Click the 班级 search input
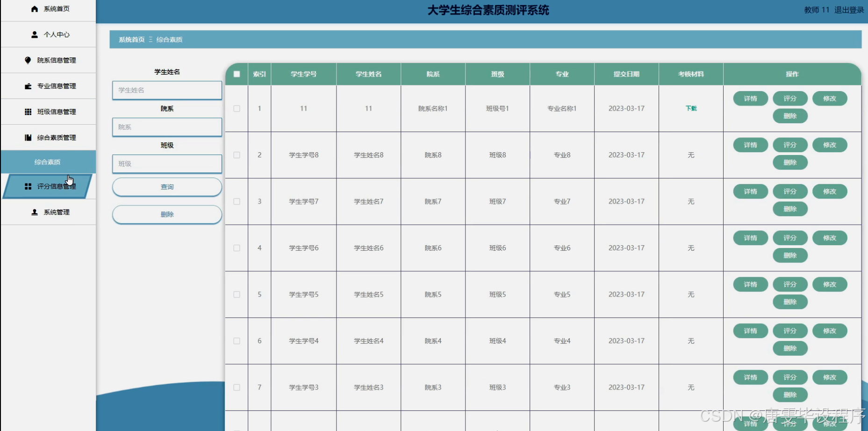The image size is (868, 431). pos(167,164)
